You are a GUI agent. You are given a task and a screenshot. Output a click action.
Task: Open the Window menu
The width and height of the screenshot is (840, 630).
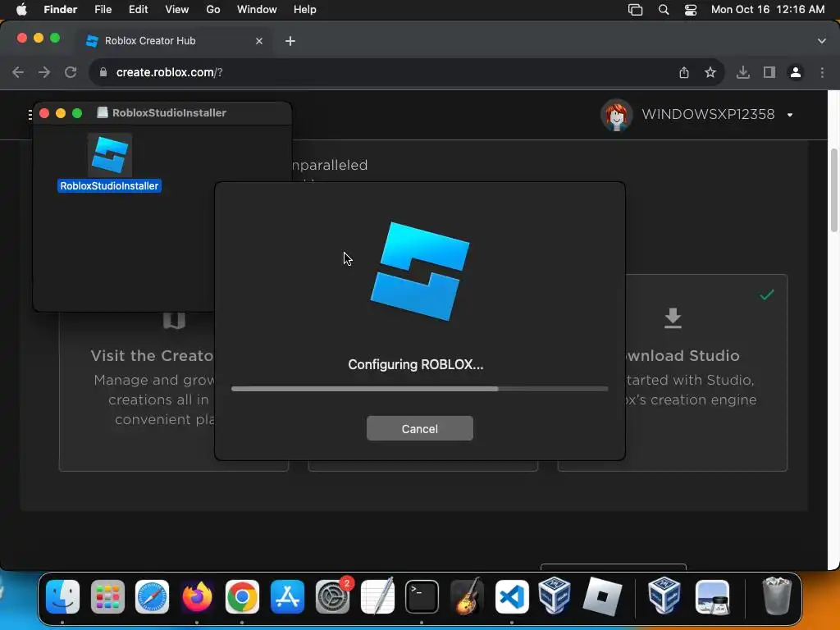257,10
